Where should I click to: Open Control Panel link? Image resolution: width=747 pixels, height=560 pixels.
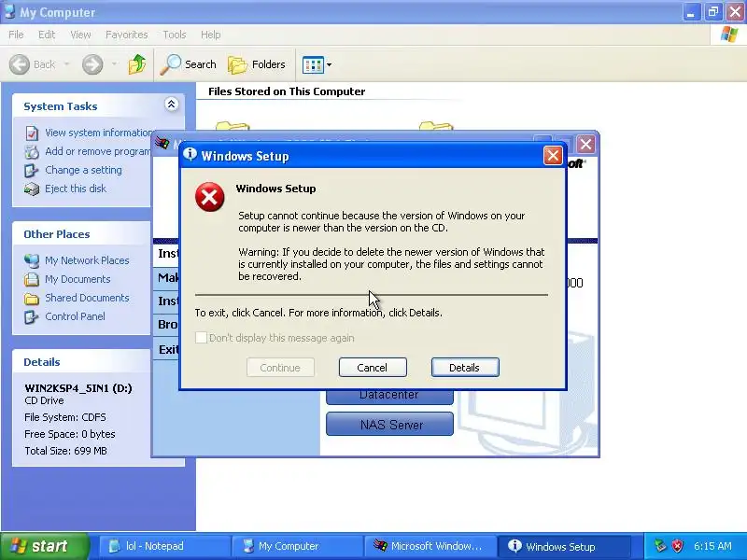point(76,316)
